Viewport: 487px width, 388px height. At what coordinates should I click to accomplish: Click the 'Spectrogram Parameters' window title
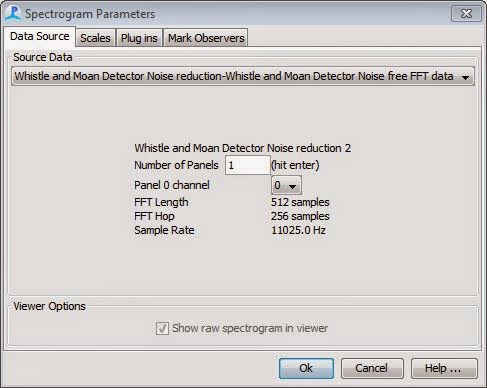coord(90,14)
